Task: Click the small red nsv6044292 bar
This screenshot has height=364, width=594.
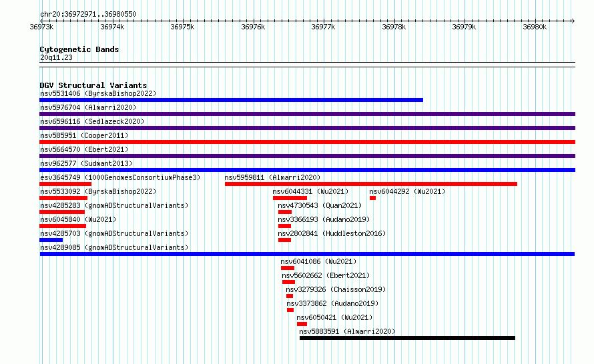Action: [373, 198]
